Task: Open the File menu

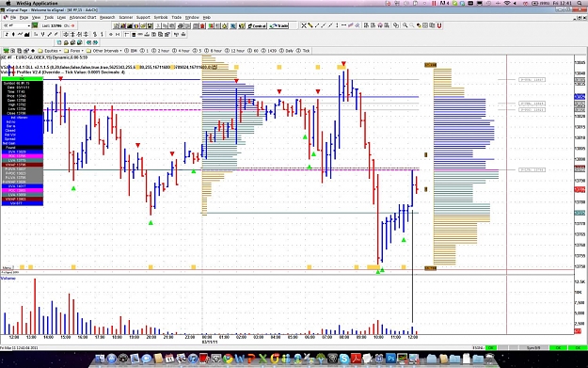Action: pos(13,17)
